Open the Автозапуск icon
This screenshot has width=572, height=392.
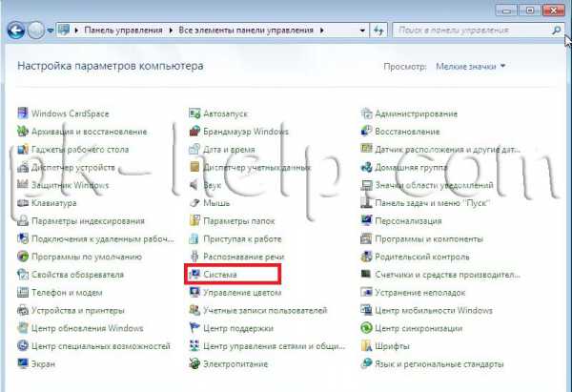coord(194,113)
